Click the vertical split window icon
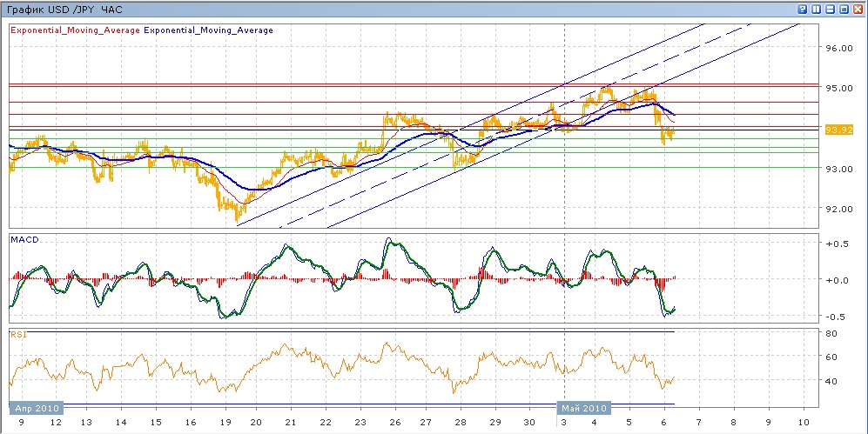This screenshot has height=434, width=868. pyautogui.click(x=816, y=9)
